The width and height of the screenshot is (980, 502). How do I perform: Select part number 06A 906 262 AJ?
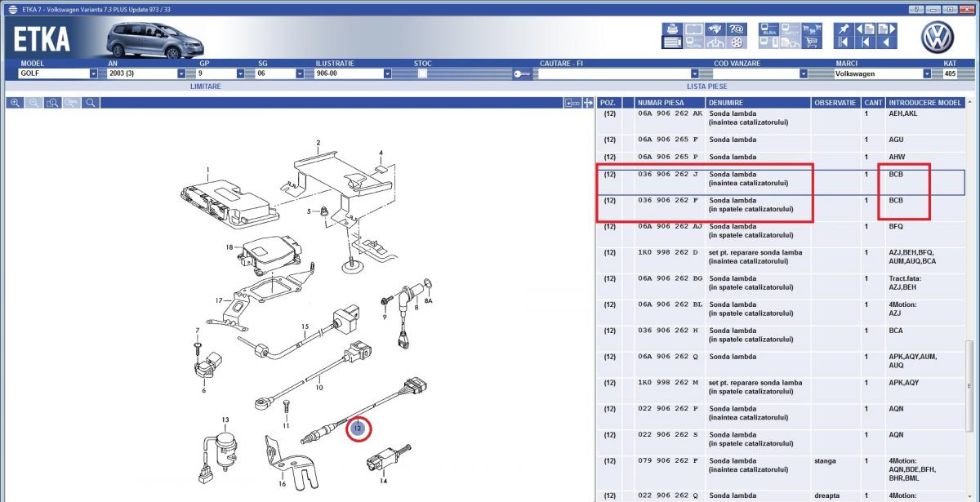(x=670, y=227)
